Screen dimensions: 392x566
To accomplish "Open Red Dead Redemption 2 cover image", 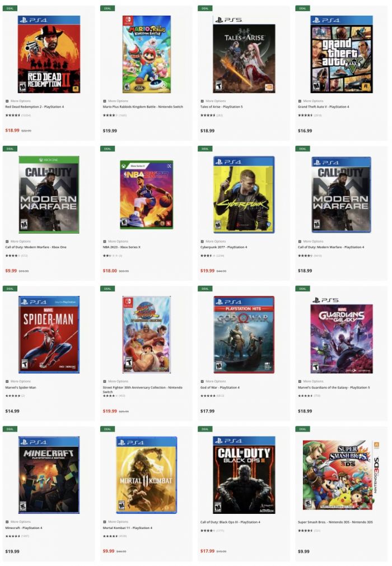I will [49, 54].
